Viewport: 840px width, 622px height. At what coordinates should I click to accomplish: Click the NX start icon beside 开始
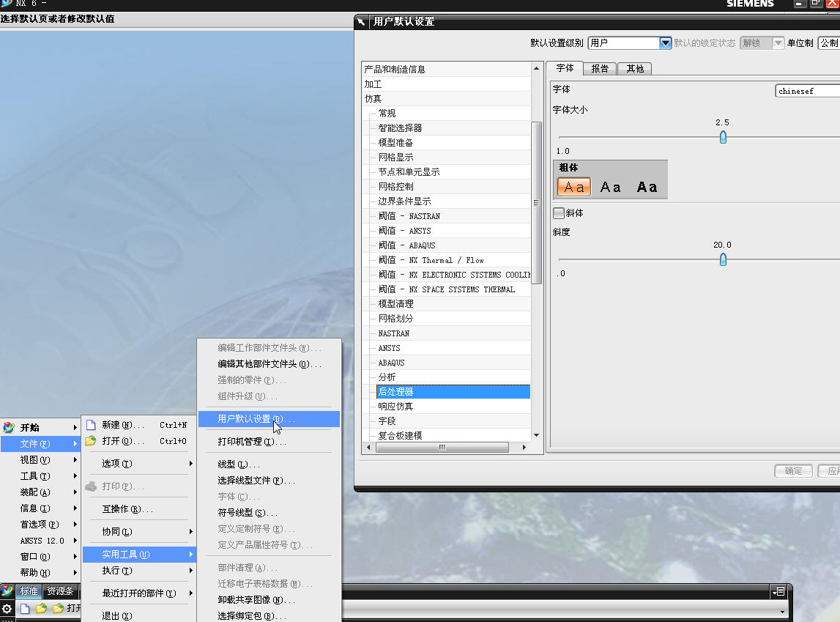pos(9,428)
